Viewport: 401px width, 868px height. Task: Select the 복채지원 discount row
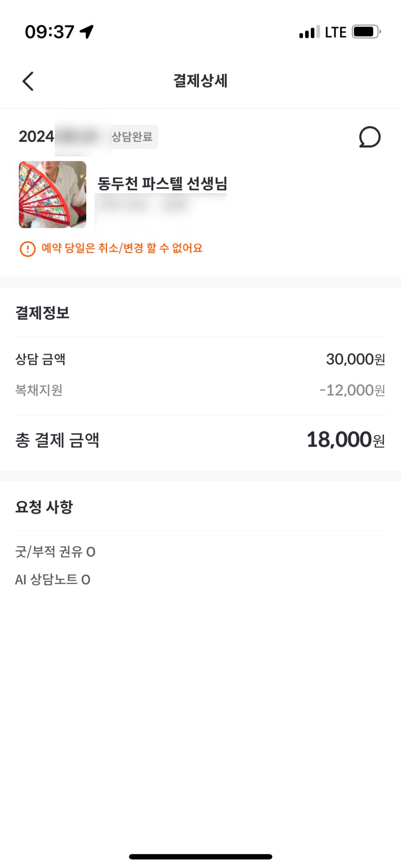[x=200, y=390]
